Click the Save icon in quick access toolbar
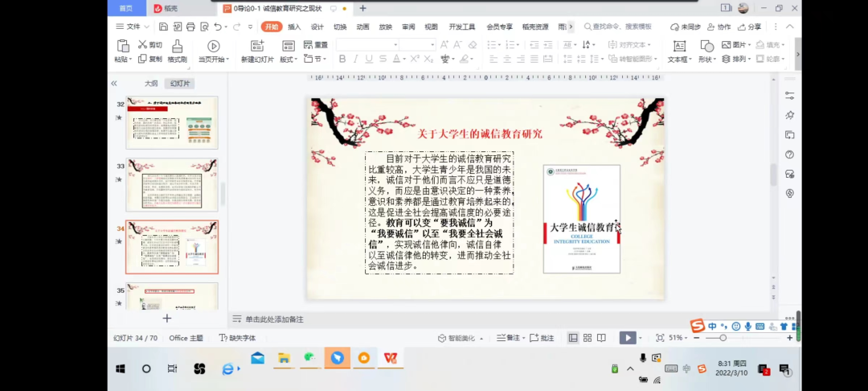The image size is (868, 391). (163, 27)
